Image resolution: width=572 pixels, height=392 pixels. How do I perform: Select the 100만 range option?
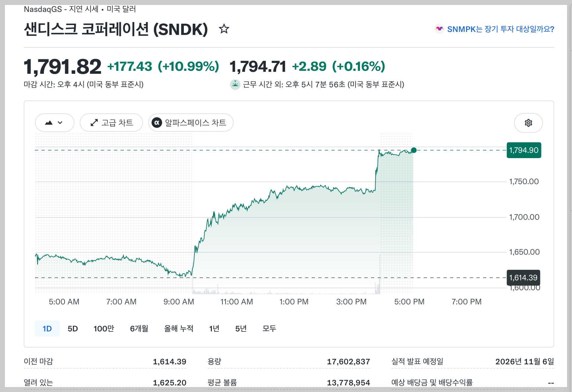pyautogui.click(x=104, y=328)
